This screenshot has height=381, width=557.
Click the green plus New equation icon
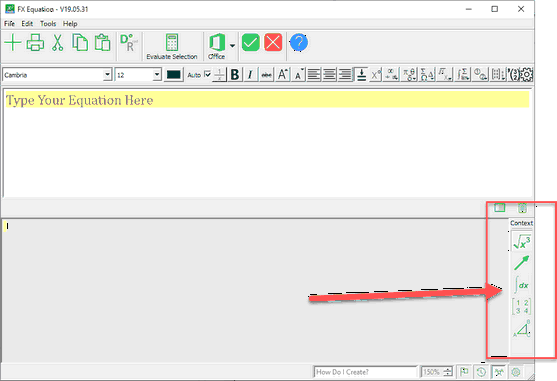[13, 43]
